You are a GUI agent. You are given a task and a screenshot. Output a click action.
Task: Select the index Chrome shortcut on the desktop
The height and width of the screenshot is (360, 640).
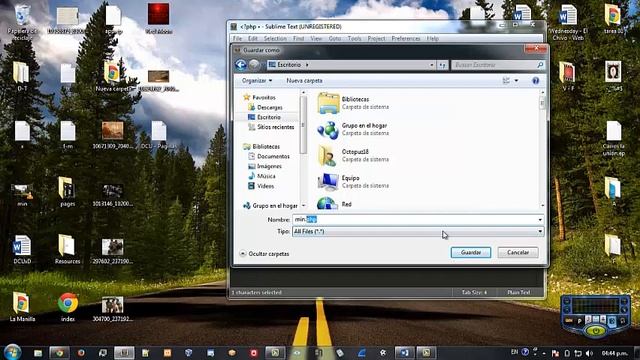(68, 307)
